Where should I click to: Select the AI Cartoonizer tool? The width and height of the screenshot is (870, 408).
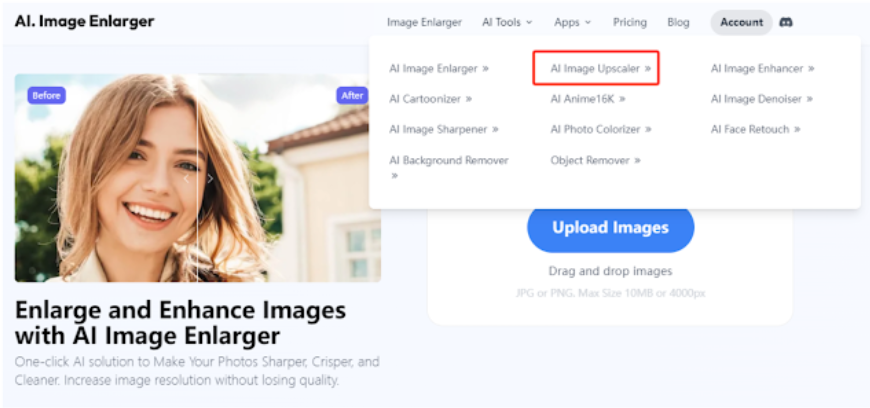point(431,99)
